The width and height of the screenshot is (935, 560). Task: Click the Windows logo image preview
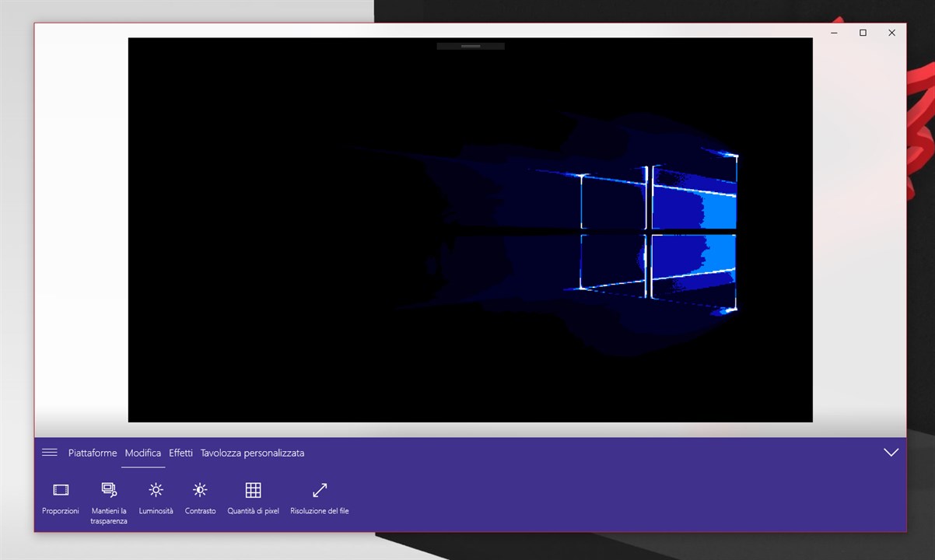(470, 229)
